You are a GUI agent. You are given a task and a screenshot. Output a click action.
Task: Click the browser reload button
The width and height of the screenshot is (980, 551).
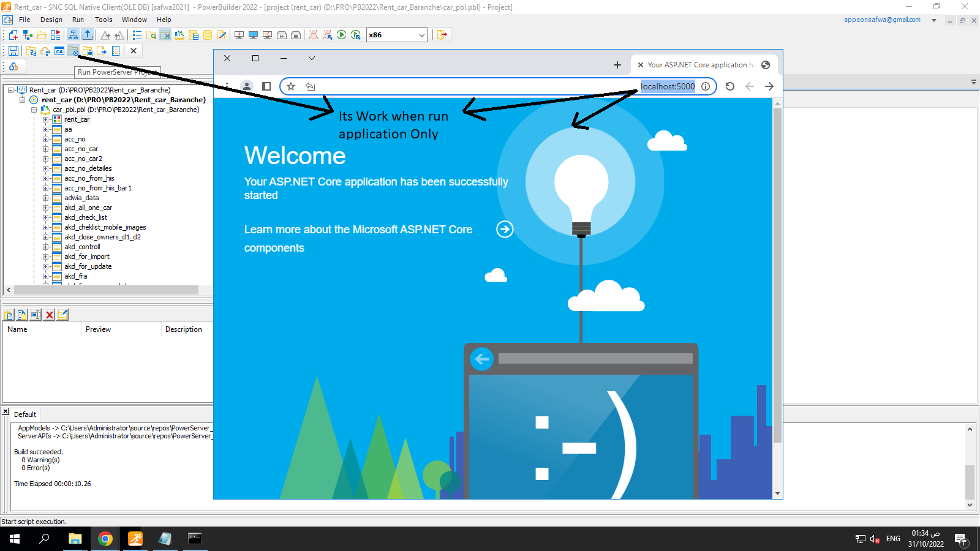pyautogui.click(x=730, y=86)
